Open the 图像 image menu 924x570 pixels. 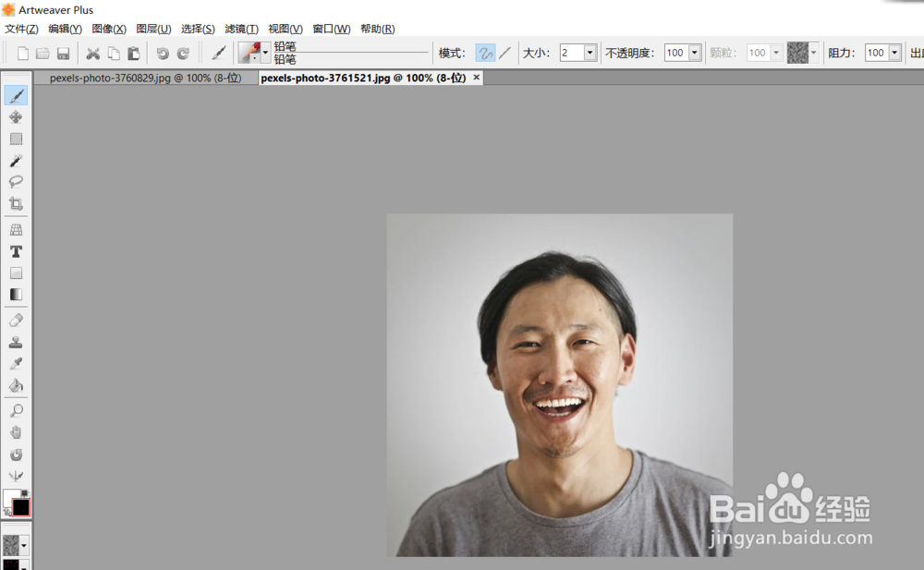pos(109,29)
